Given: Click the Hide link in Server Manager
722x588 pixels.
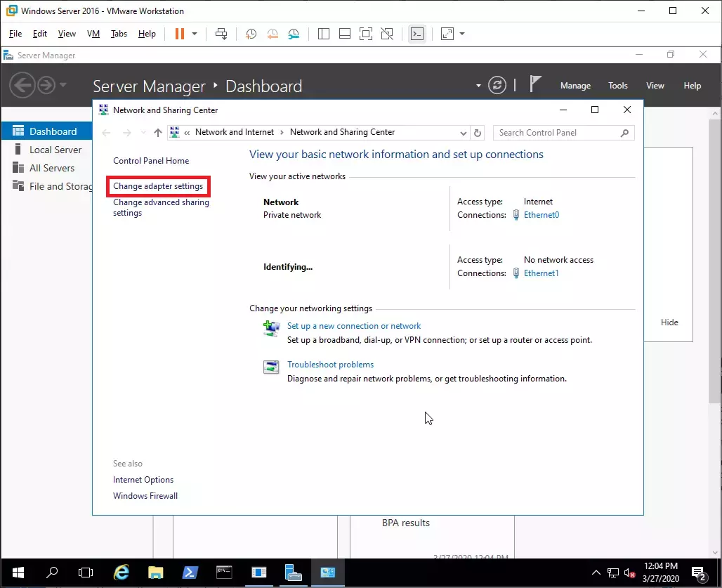Looking at the screenshot, I should click(x=669, y=322).
